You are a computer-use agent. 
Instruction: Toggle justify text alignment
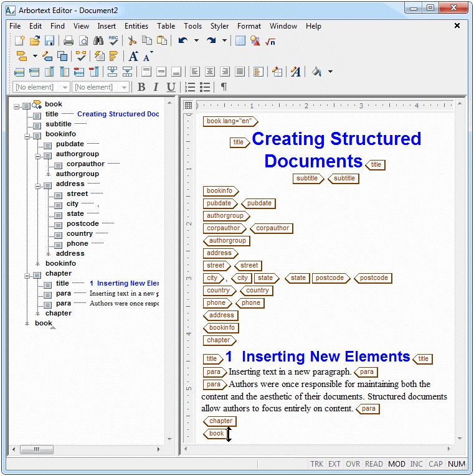tap(240, 72)
